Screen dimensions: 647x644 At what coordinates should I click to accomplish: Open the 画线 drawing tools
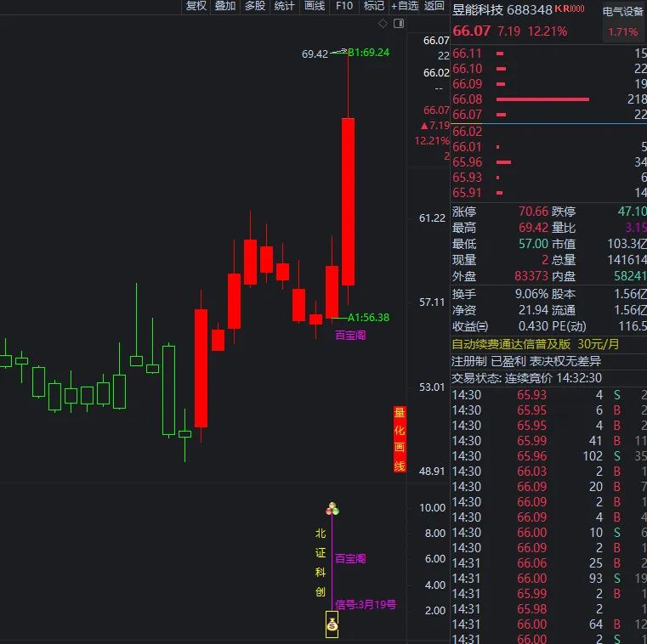pos(315,6)
